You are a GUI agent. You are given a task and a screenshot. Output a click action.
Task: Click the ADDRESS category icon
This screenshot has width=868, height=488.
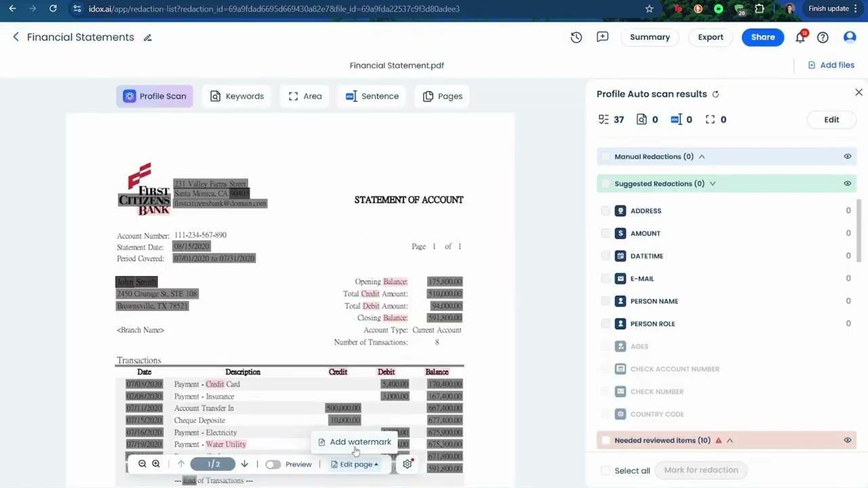tap(620, 211)
